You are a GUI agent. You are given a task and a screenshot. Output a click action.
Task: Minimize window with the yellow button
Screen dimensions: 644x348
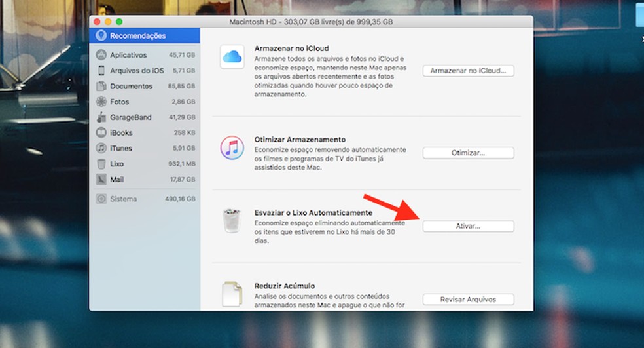coord(108,22)
